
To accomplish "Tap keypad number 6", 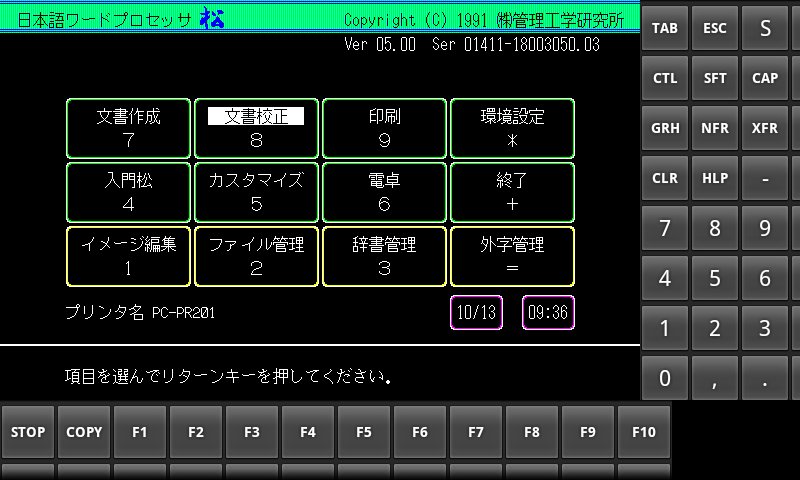I will pyautogui.click(x=765, y=278).
